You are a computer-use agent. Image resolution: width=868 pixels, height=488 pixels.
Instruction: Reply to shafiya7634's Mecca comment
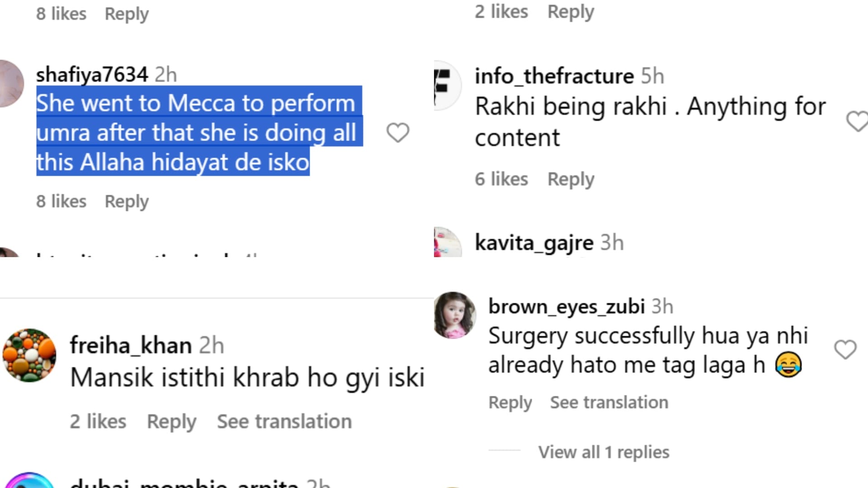[x=127, y=202]
